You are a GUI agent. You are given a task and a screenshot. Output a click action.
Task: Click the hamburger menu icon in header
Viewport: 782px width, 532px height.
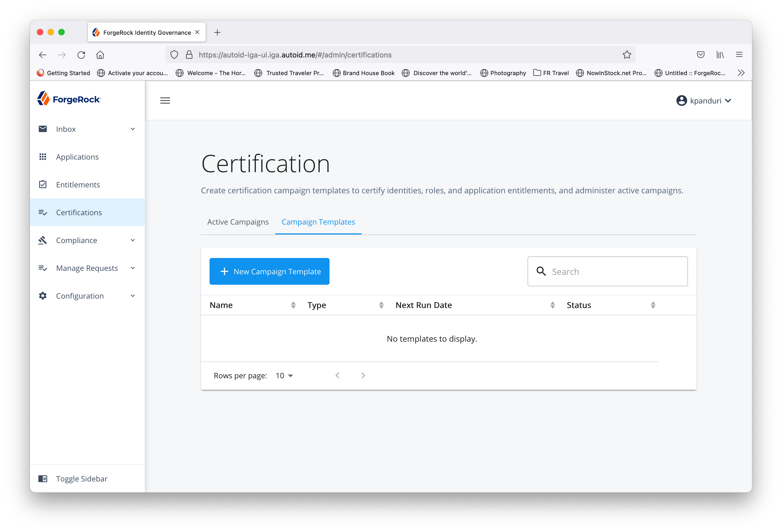pos(165,100)
